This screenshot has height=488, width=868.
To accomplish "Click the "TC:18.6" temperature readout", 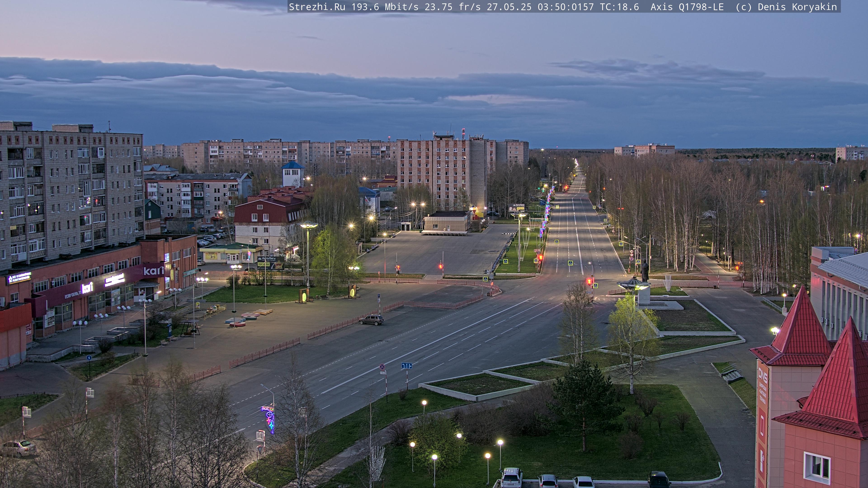I will coord(619,7).
